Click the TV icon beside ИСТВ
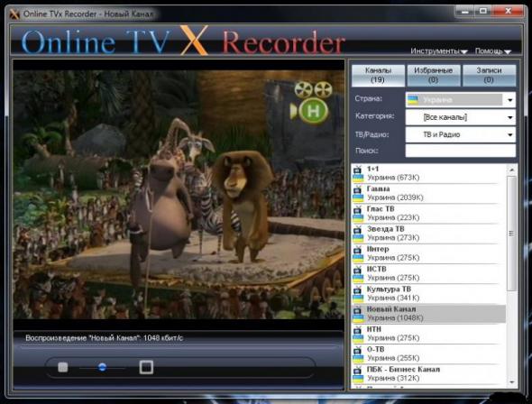 click(x=358, y=270)
